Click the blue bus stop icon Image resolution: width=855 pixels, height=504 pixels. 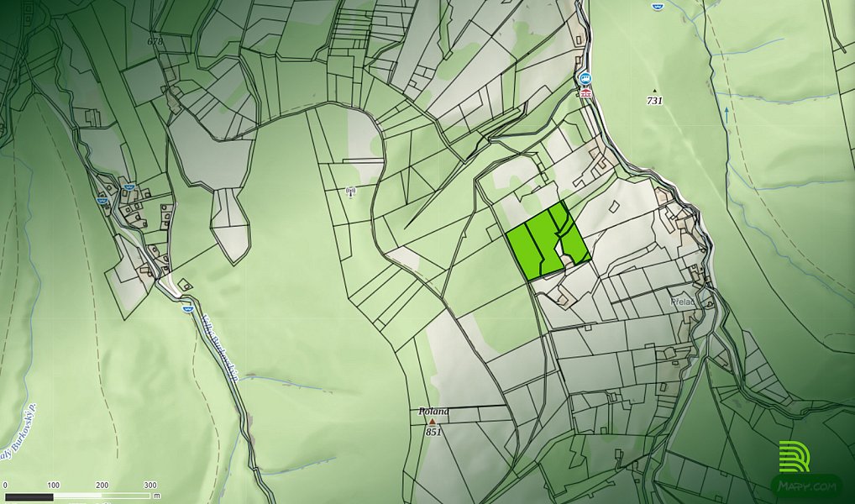point(585,79)
